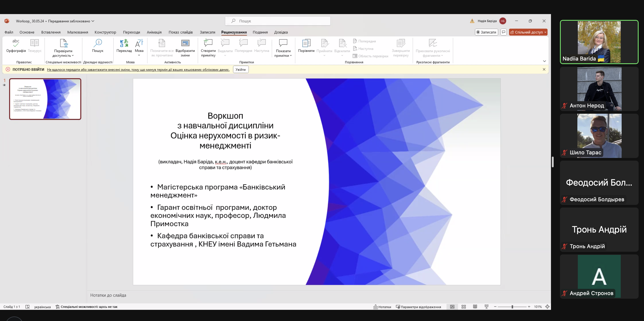
Task: Open the Animation (Анімація) tab
Action: pos(154,32)
